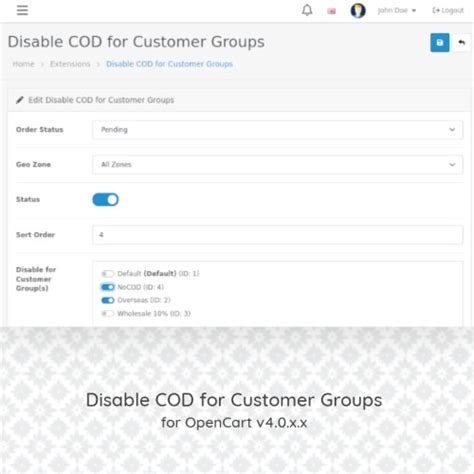Enable the Wholesale 10% group toggle

[108, 314]
